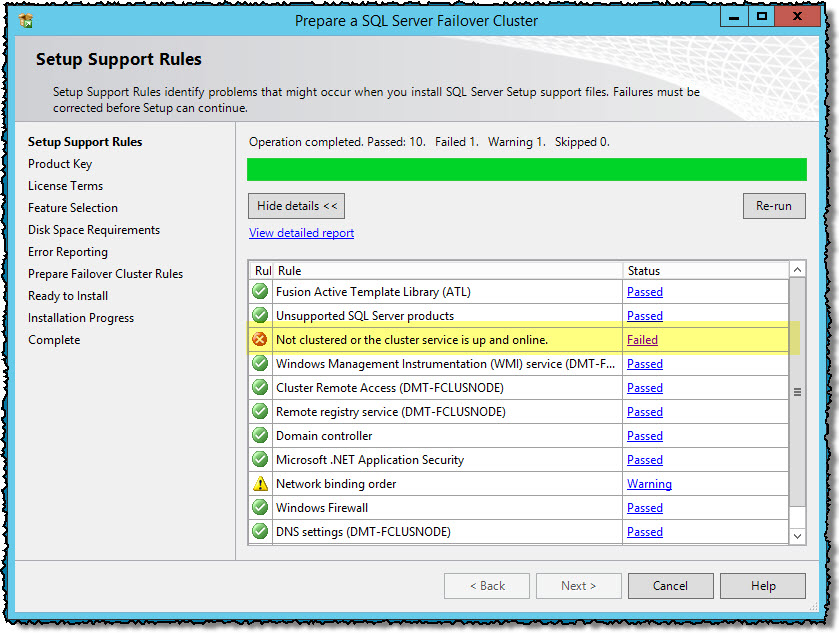The width and height of the screenshot is (839, 633).
Task: Click the pass icon for Microsoft .NET Application Security
Action: click(x=260, y=459)
